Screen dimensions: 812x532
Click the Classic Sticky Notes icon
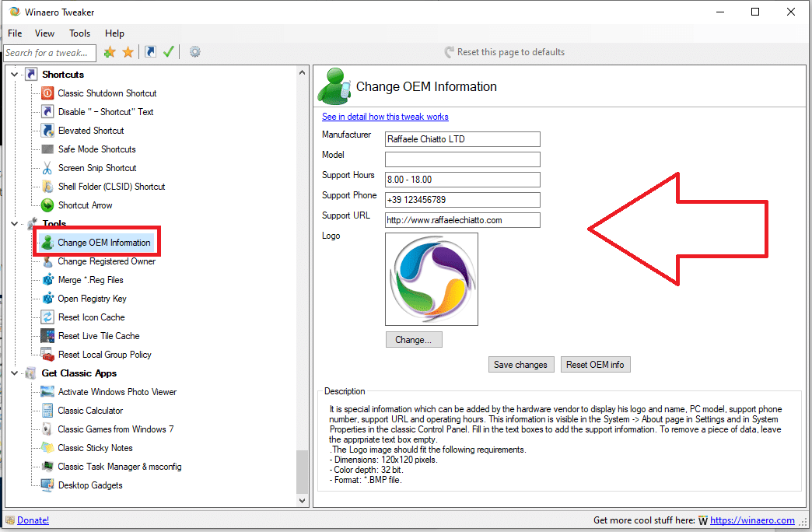tap(47, 448)
